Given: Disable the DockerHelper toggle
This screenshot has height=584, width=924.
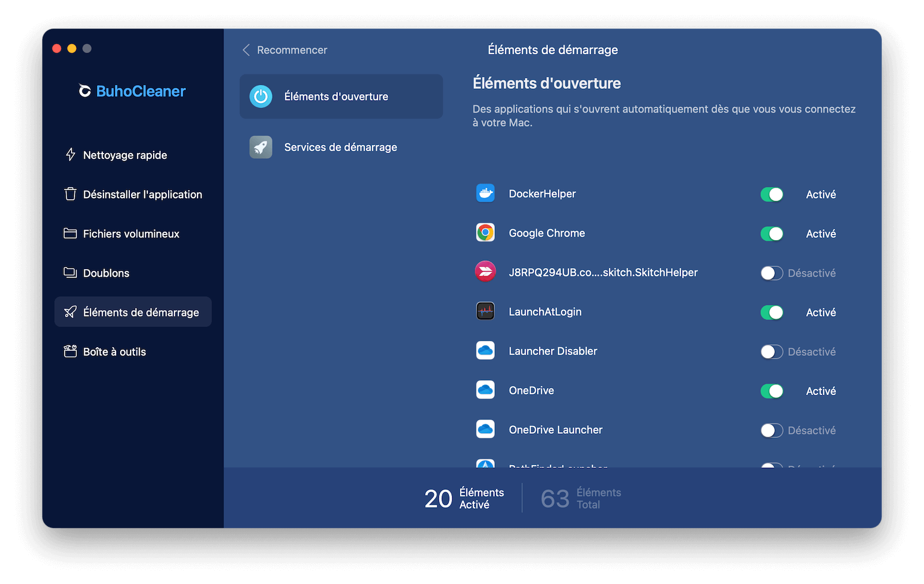Looking at the screenshot, I should [x=772, y=195].
